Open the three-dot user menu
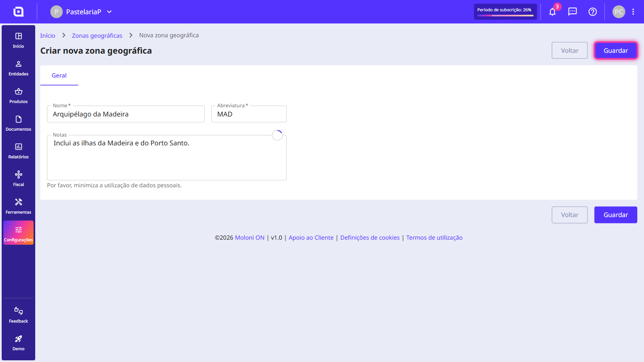This screenshot has width=644, height=362. click(633, 12)
